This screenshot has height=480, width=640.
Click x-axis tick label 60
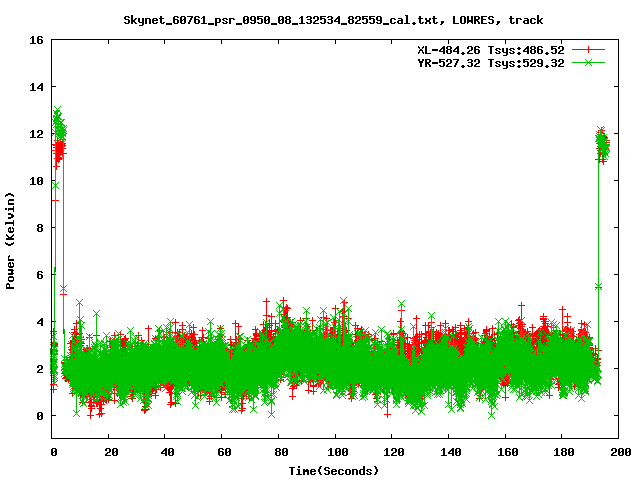224,452
